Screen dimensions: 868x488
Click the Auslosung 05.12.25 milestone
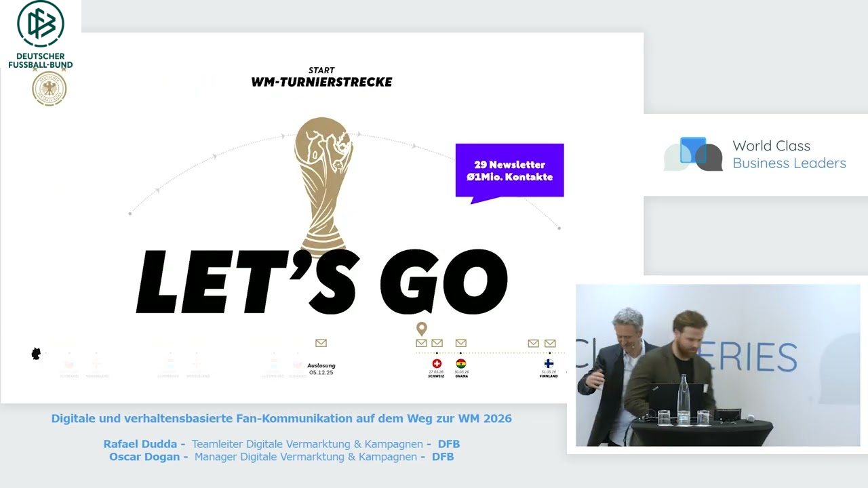pos(321,369)
